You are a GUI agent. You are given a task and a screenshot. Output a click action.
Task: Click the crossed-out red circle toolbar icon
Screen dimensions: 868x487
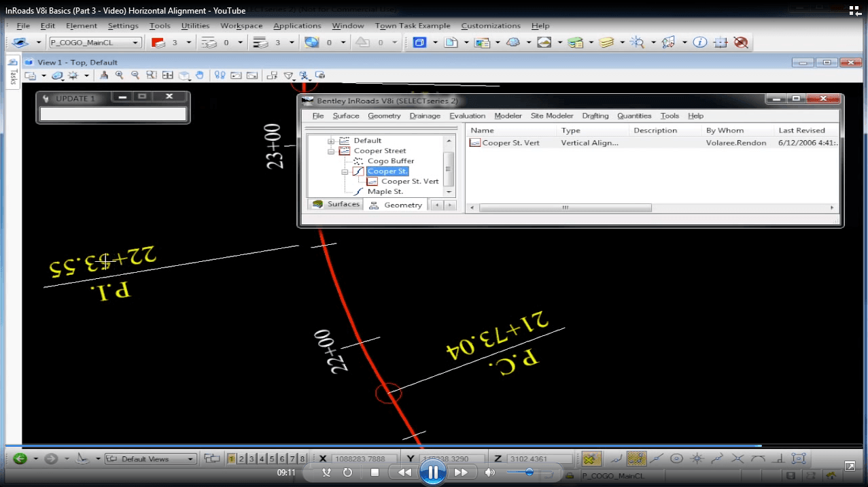click(741, 42)
